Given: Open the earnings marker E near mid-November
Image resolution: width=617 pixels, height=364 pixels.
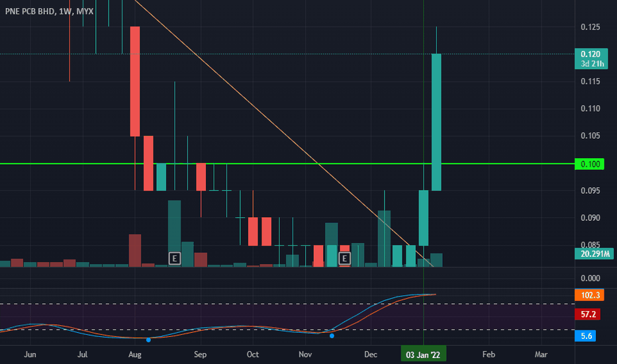Looking at the screenshot, I should click(x=344, y=259).
